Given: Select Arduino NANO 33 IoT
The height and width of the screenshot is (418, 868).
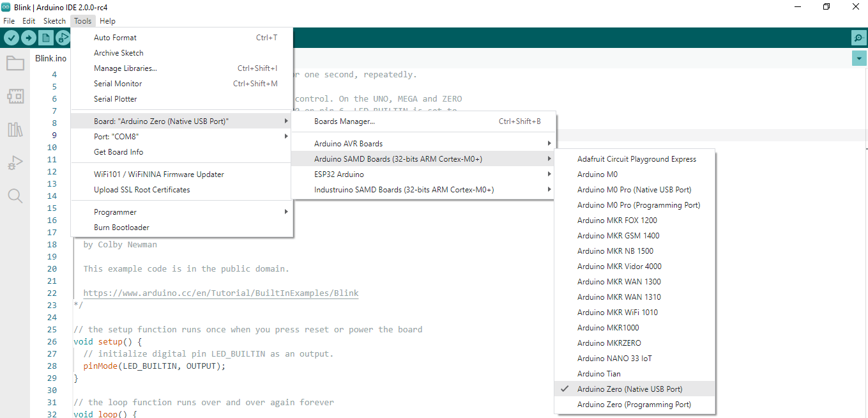Looking at the screenshot, I should tap(635, 359).
